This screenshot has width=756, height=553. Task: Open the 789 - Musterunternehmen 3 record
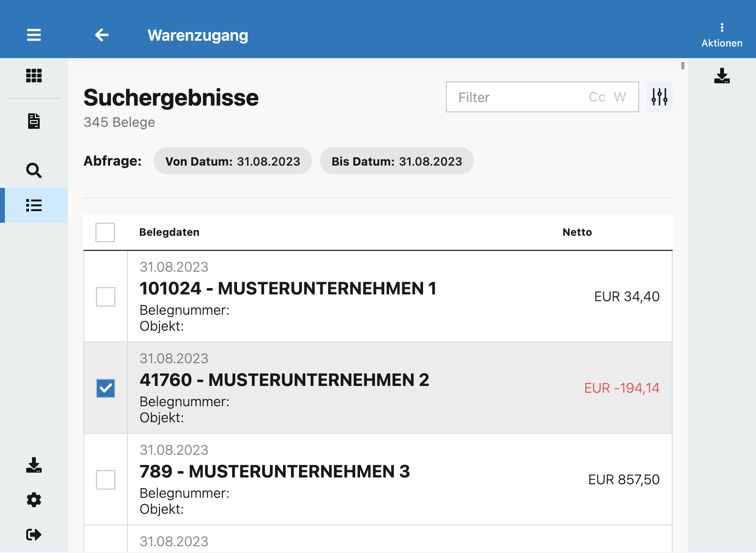tap(275, 472)
